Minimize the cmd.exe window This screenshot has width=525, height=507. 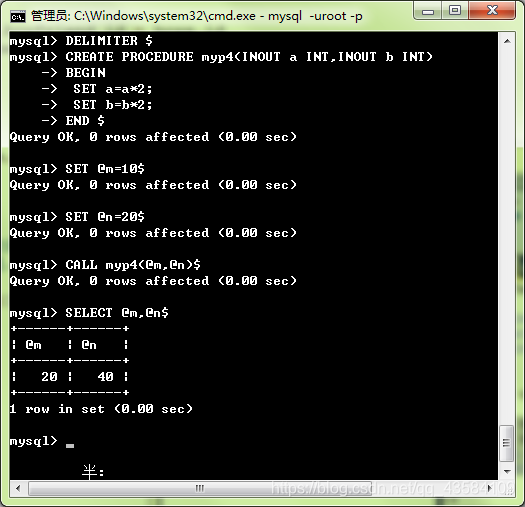[x=428, y=11]
